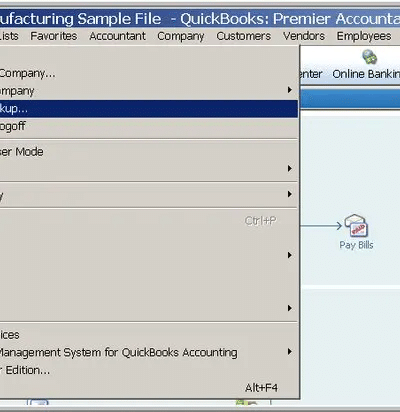Choose the Logoff menu entry
The width and height of the screenshot is (400, 412).
click(149, 126)
